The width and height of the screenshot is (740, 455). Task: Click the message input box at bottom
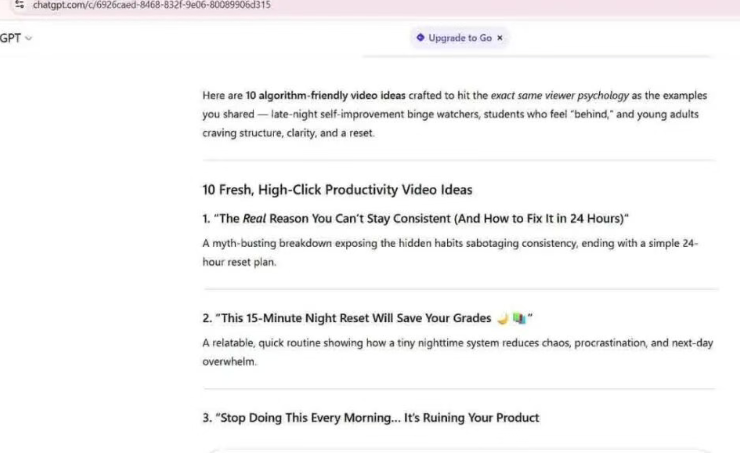pyautogui.click(x=459, y=450)
